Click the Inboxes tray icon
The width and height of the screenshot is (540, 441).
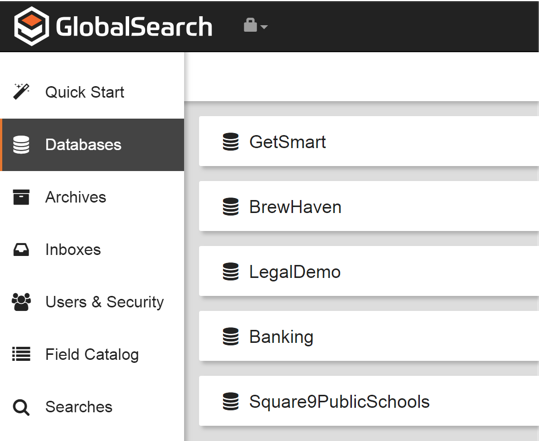21,250
